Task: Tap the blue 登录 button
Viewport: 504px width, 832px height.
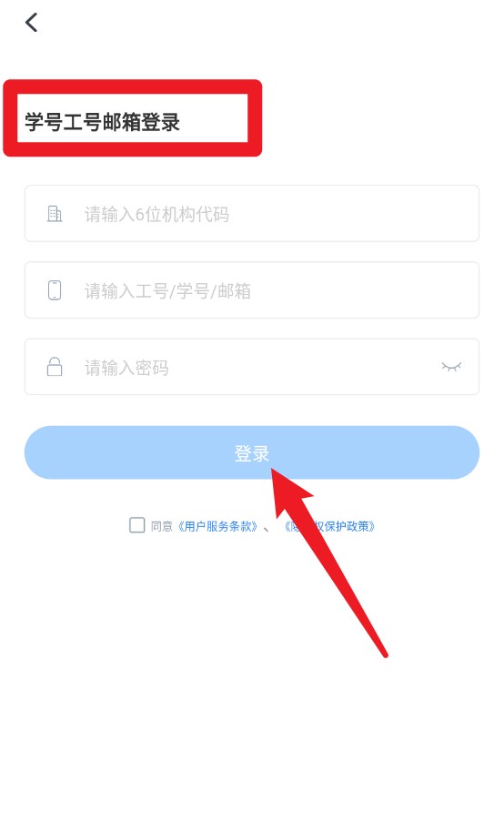Action: pyautogui.click(x=252, y=452)
